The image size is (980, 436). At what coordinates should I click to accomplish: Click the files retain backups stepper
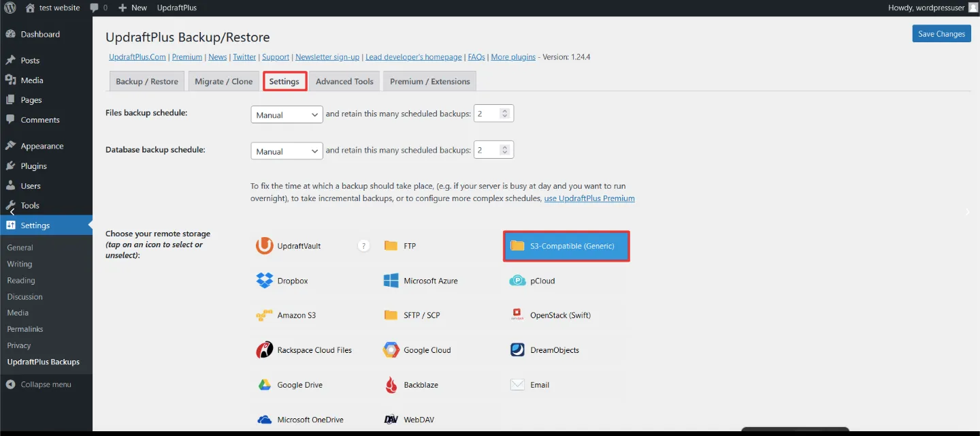[x=504, y=114]
